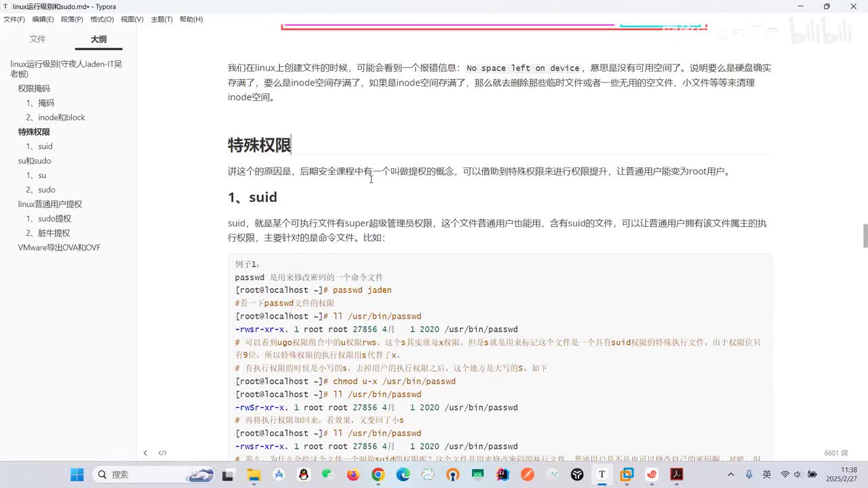Jump to outline item 1、su

[36, 176]
